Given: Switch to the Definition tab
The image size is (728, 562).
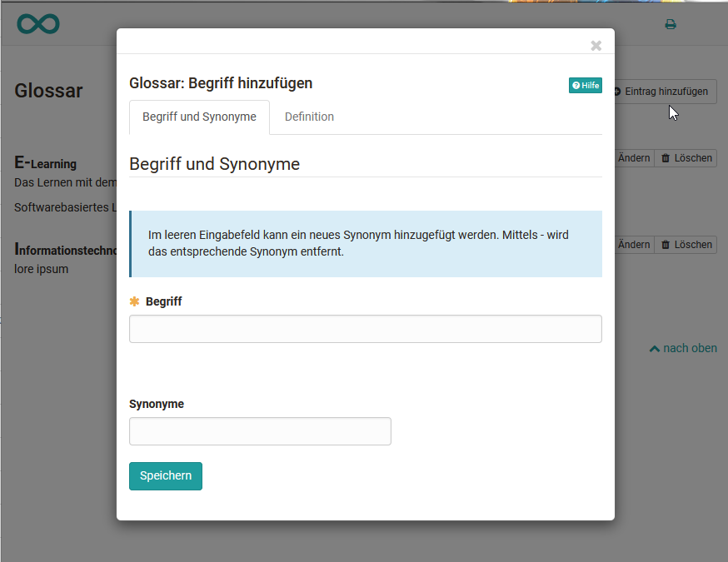Looking at the screenshot, I should click(309, 117).
